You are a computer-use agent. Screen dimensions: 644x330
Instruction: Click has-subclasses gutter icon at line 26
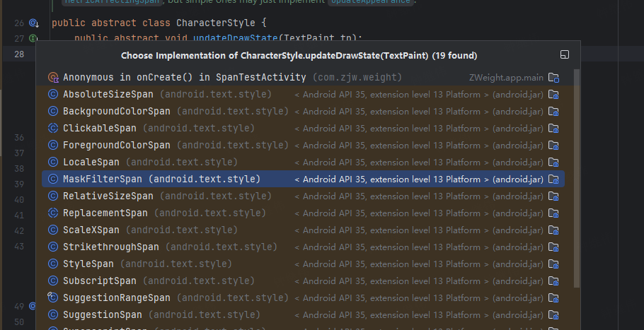point(34,23)
